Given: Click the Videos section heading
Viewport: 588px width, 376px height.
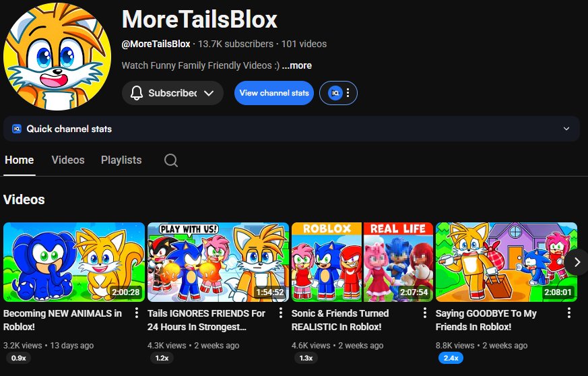Looking at the screenshot, I should click(24, 199).
